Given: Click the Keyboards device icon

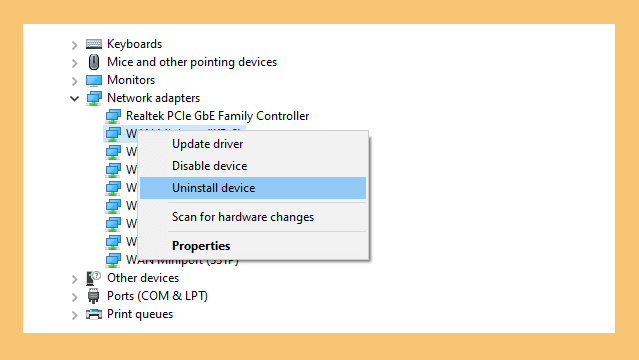Looking at the screenshot, I should (x=94, y=44).
